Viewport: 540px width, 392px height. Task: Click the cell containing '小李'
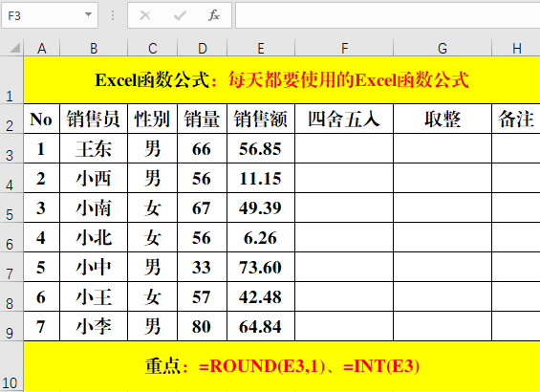94,326
